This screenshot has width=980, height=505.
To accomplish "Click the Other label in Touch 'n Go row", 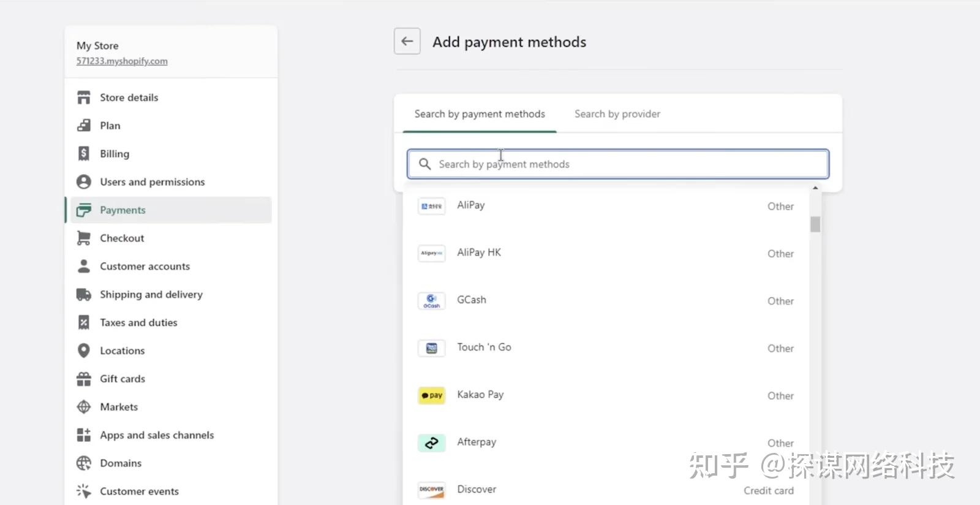I will click(x=780, y=348).
